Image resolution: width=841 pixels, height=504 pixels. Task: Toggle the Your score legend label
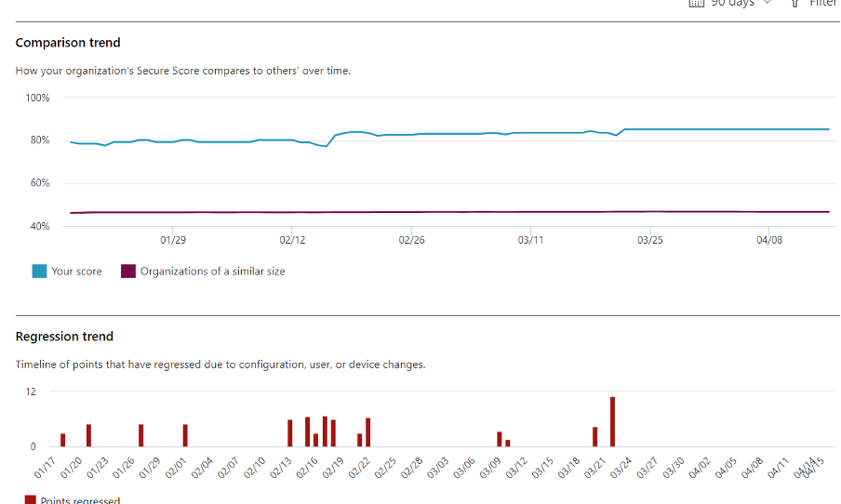pyautogui.click(x=75, y=272)
